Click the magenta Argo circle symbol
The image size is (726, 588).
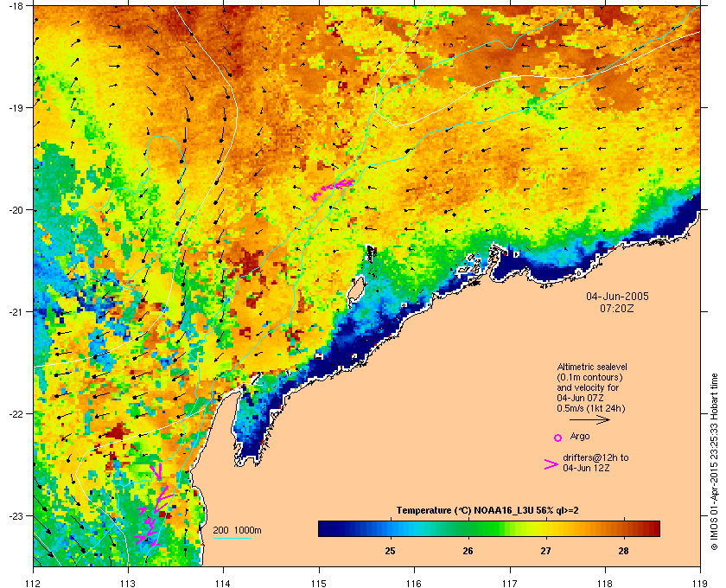(x=558, y=438)
